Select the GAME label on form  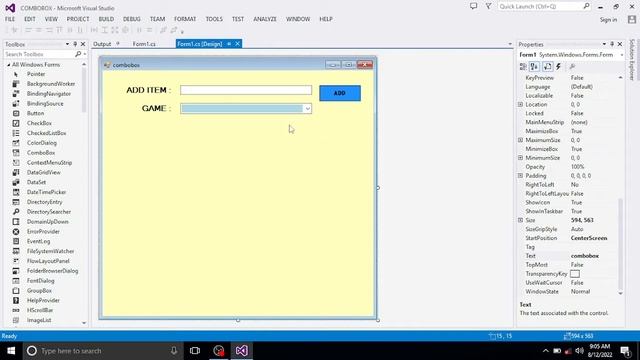coord(156,108)
